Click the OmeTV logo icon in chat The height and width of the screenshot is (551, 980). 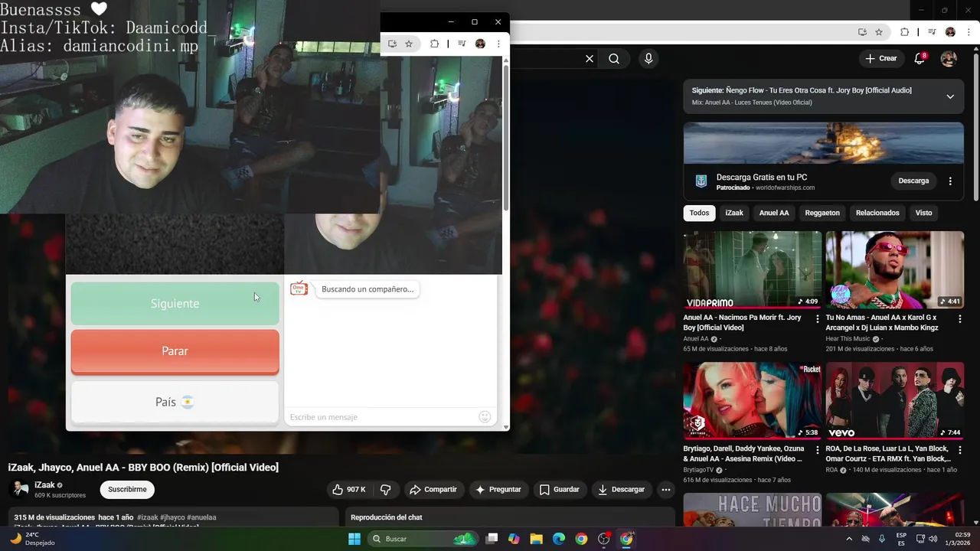(x=299, y=289)
